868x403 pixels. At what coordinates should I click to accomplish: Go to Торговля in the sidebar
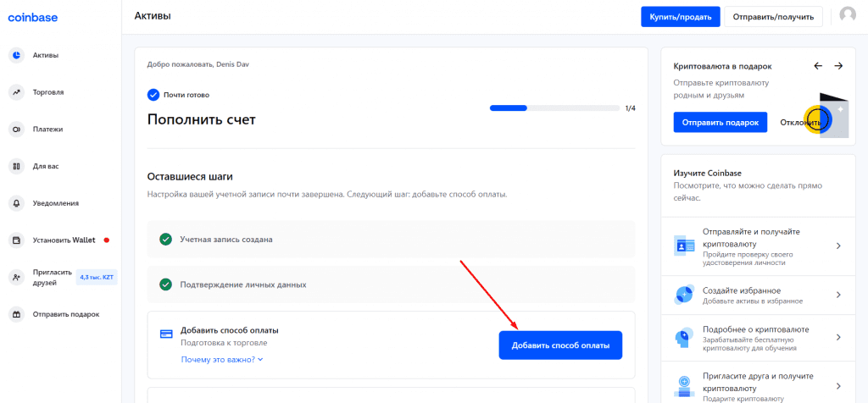48,92
